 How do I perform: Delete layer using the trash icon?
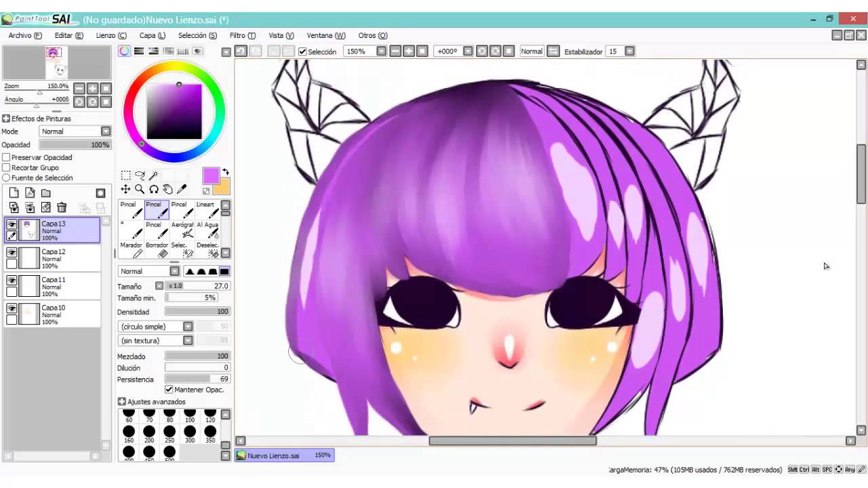tap(62, 207)
